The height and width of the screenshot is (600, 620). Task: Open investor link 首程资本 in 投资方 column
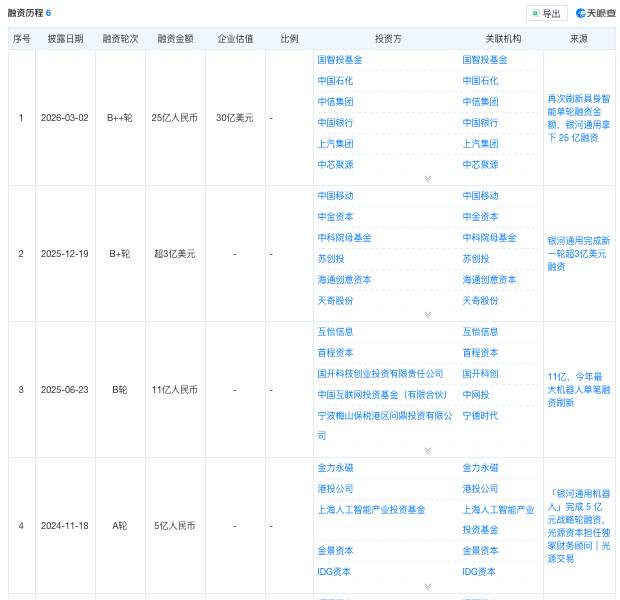pyautogui.click(x=335, y=353)
